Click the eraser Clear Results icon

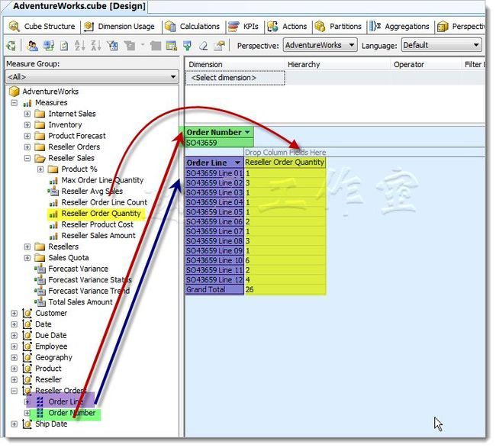point(204,46)
